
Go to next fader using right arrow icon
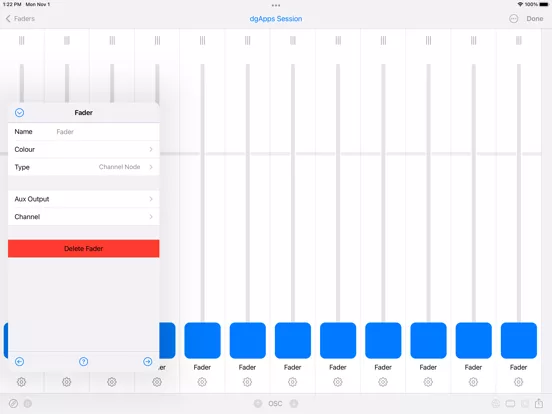coord(148,362)
